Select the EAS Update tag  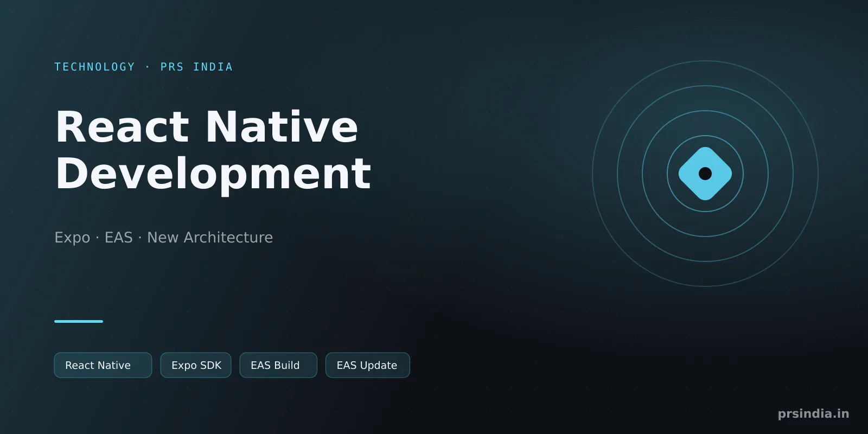(368, 365)
